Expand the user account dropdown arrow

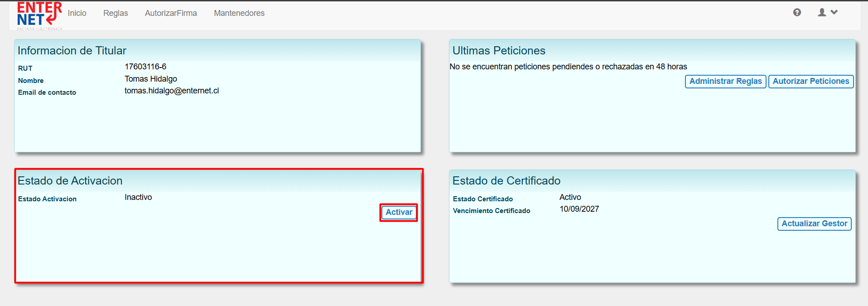pos(834,13)
